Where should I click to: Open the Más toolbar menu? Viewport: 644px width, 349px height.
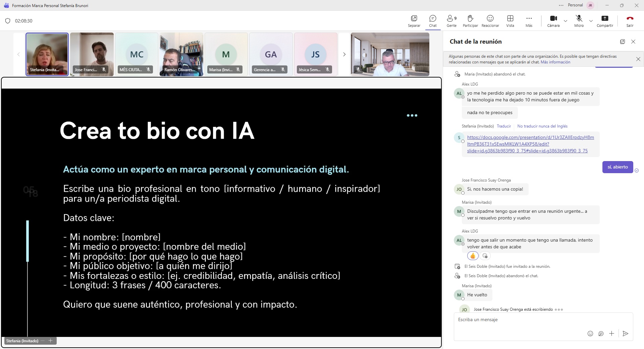(529, 18)
